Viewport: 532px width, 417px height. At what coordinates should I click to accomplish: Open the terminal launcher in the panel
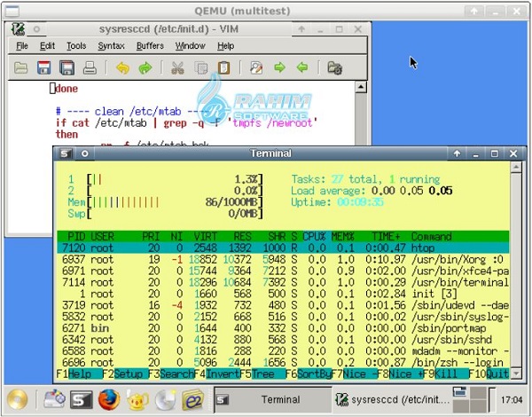tap(82, 399)
